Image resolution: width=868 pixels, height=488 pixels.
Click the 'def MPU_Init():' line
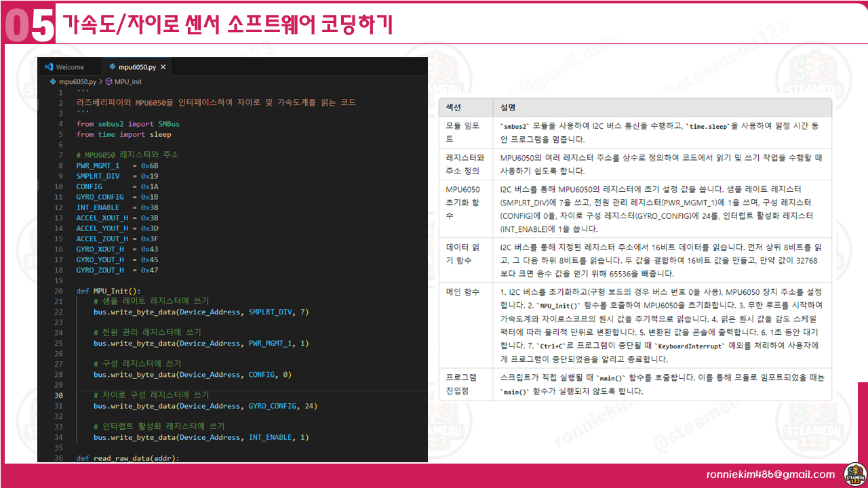(x=108, y=291)
